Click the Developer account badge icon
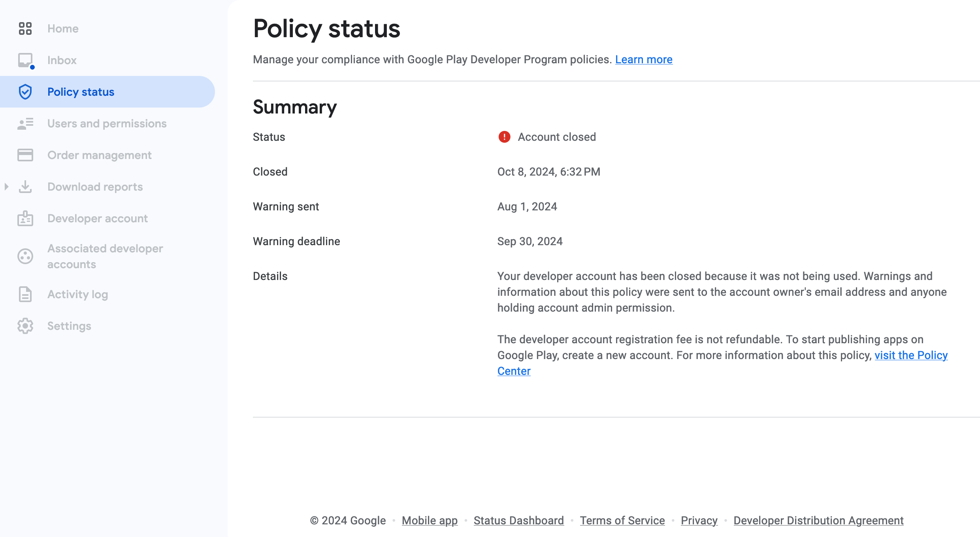 click(25, 218)
